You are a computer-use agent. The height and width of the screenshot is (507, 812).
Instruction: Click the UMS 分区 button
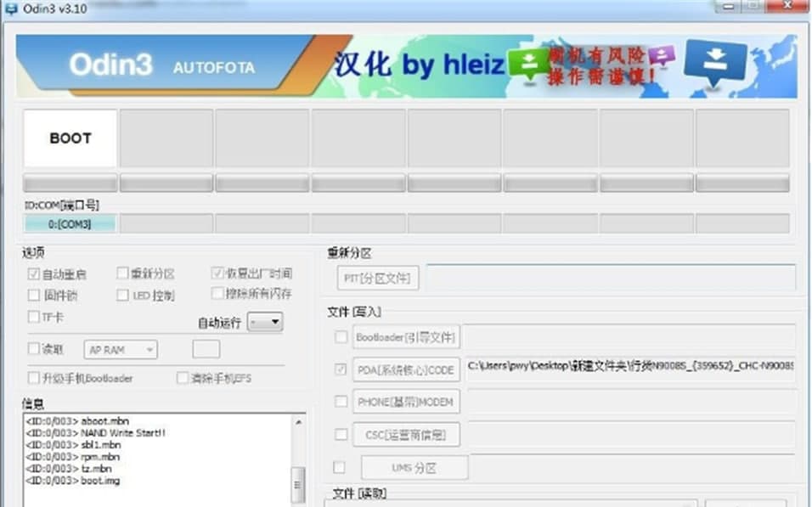click(414, 468)
